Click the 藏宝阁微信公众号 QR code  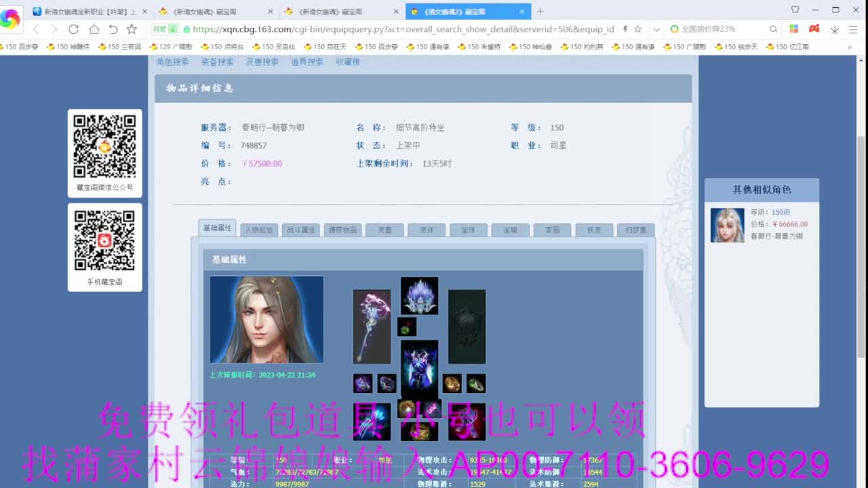click(104, 146)
